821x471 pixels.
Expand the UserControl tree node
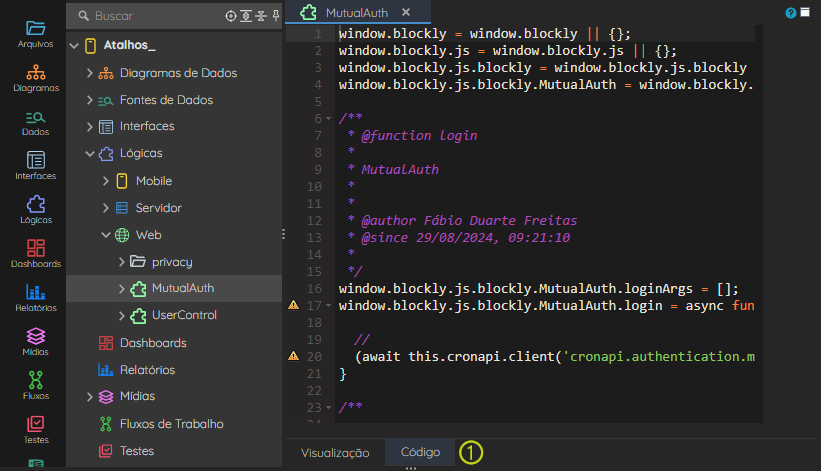click(121, 316)
